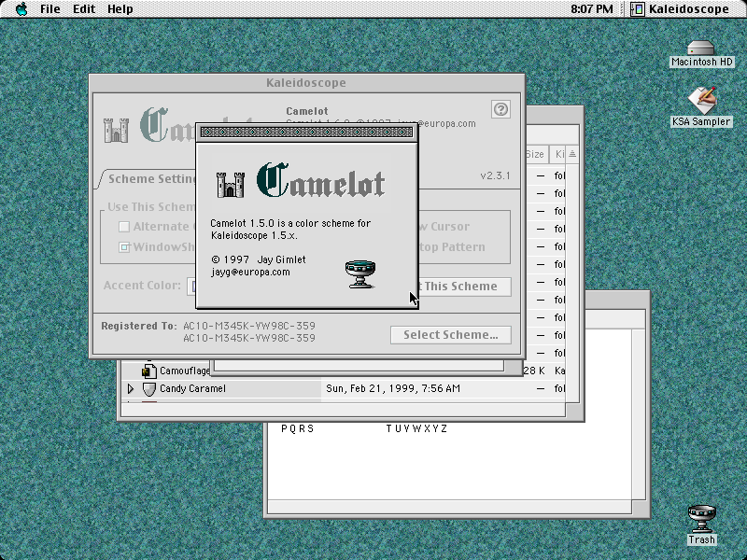
Task: Click the chalice icon in the Camelot about box
Action: point(360,273)
